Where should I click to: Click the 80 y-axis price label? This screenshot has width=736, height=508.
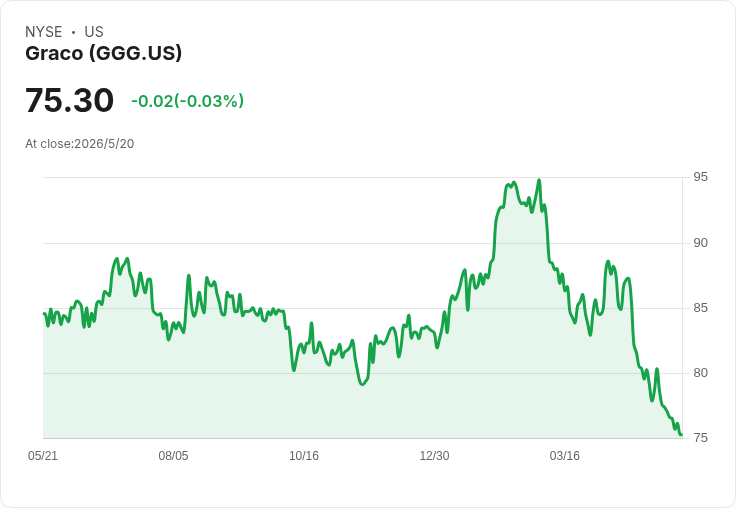(700, 373)
